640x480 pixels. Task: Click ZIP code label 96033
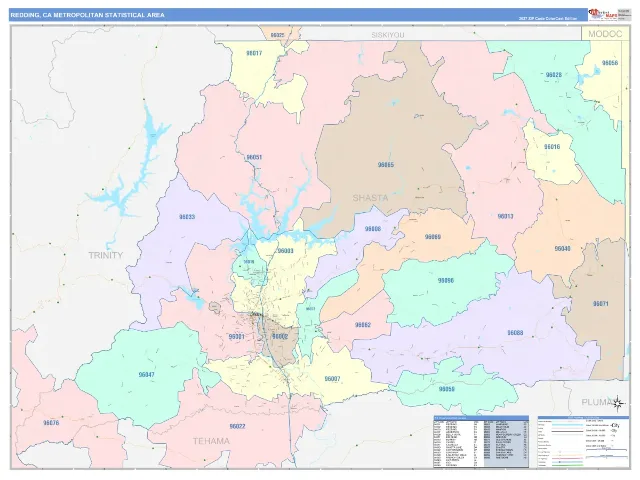tap(187, 217)
